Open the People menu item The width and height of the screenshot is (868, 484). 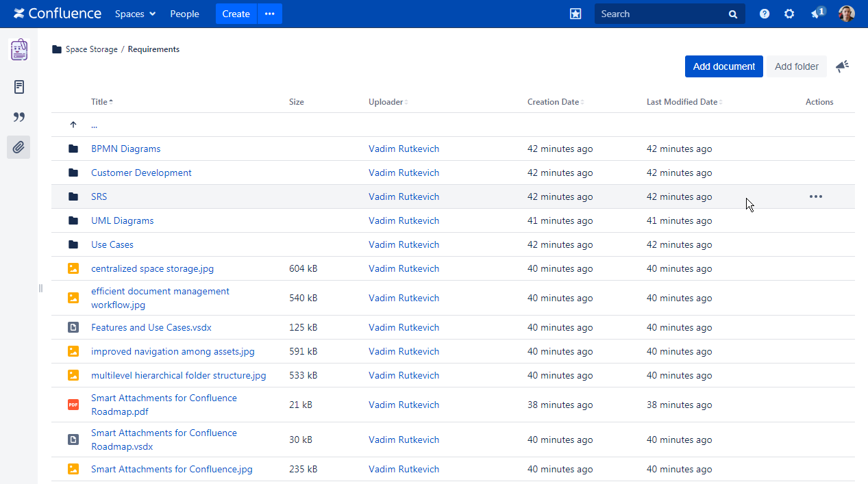pos(184,14)
